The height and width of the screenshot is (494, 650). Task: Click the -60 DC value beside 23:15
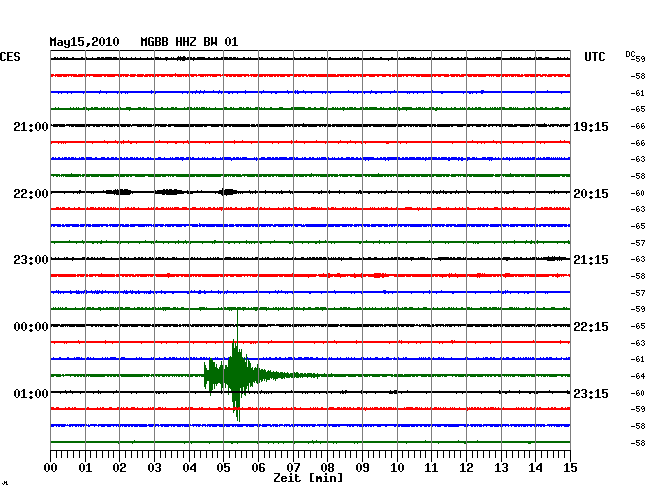(638, 393)
